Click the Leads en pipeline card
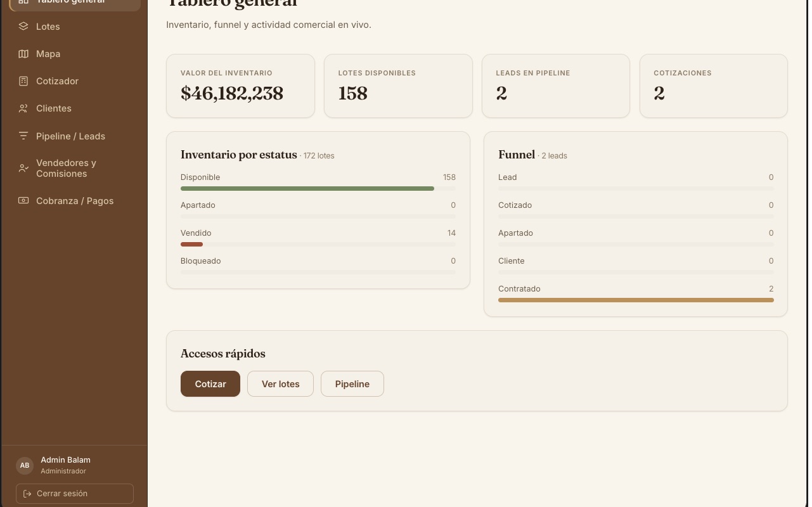Image resolution: width=812 pixels, height=507 pixels. (x=556, y=86)
